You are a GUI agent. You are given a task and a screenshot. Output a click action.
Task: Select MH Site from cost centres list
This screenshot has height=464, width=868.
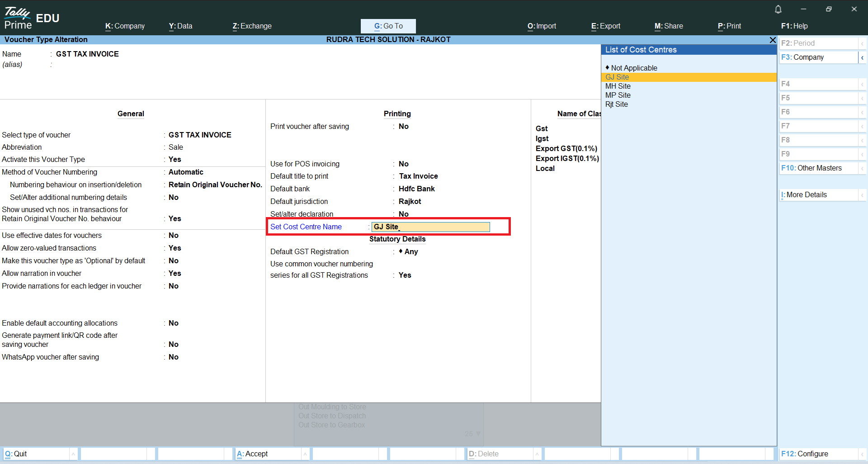click(618, 86)
